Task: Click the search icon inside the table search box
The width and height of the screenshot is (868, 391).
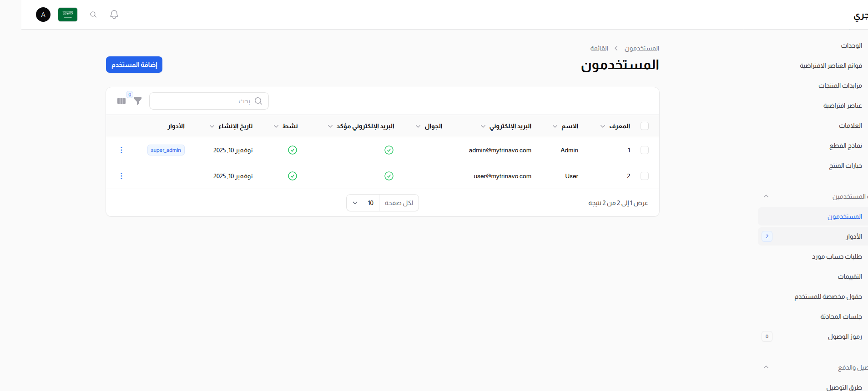Action: coord(258,101)
